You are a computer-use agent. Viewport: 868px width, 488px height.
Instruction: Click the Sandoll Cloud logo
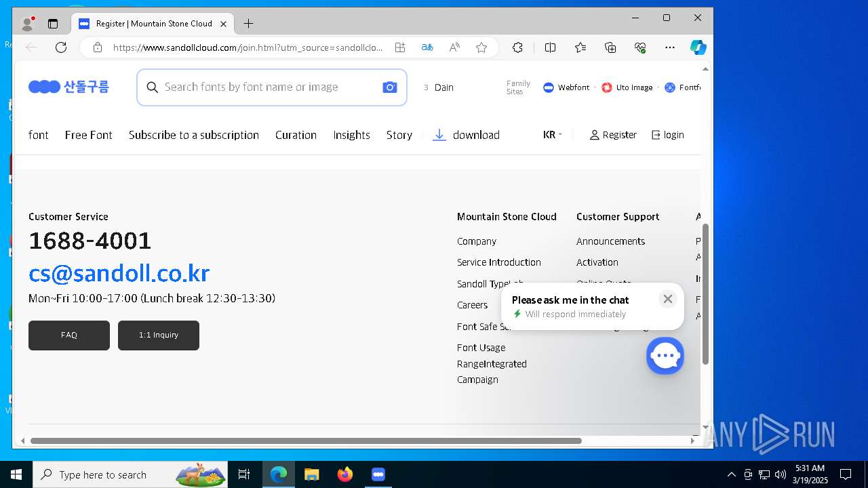68,87
